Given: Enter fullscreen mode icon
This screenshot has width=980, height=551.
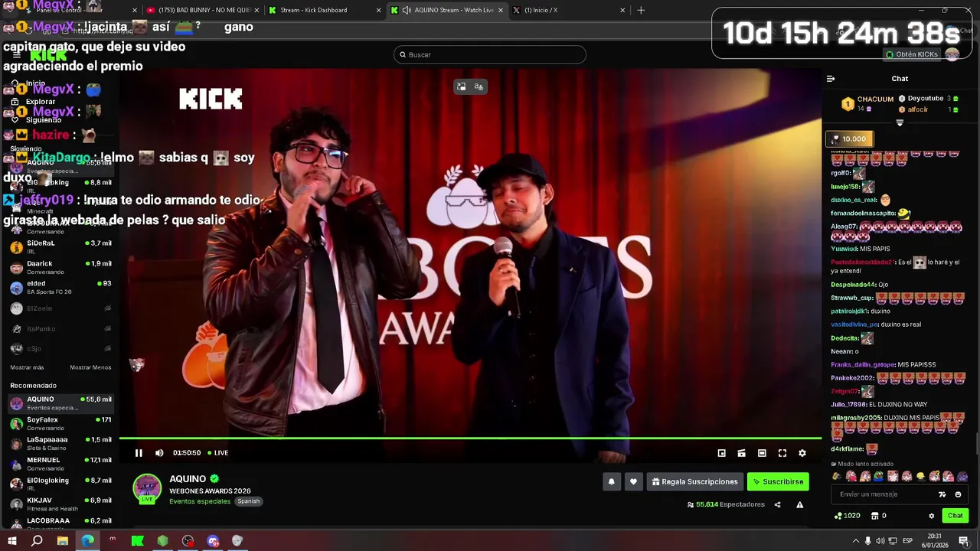Looking at the screenshot, I should (x=782, y=453).
